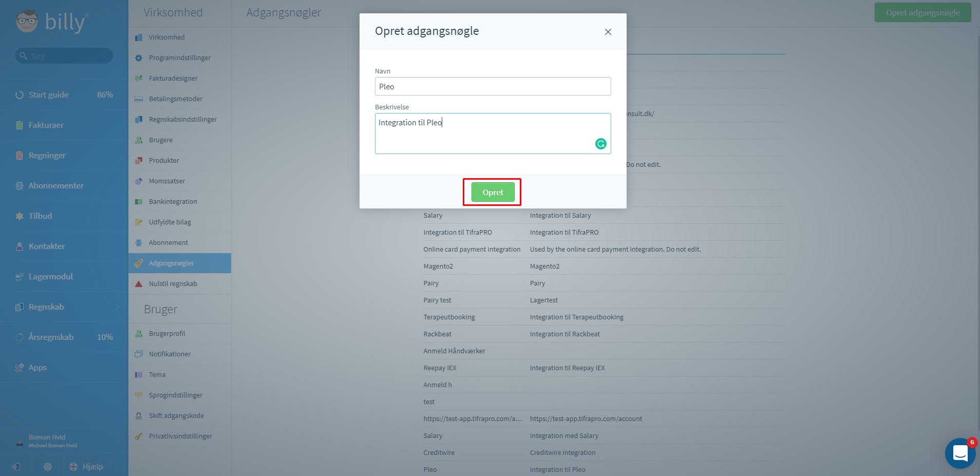980x476 pixels.
Task: Click Nulstil regnskab warning icon
Action: (x=139, y=284)
